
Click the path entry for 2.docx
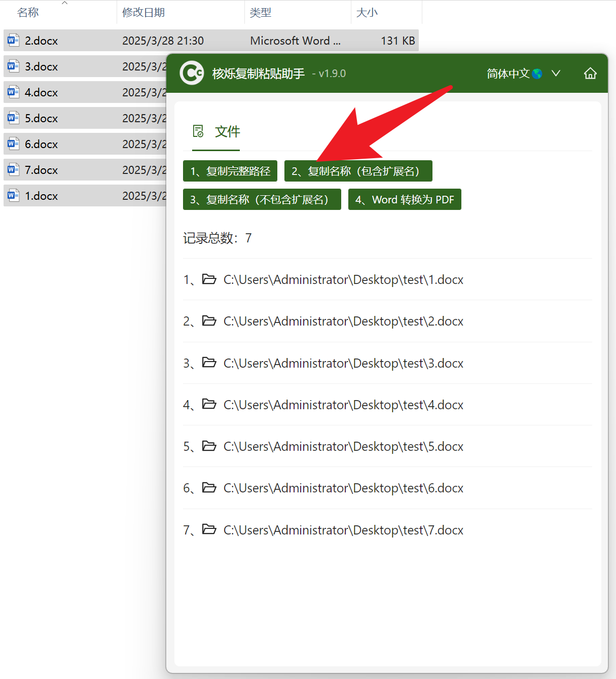pyautogui.click(x=343, y=321)
